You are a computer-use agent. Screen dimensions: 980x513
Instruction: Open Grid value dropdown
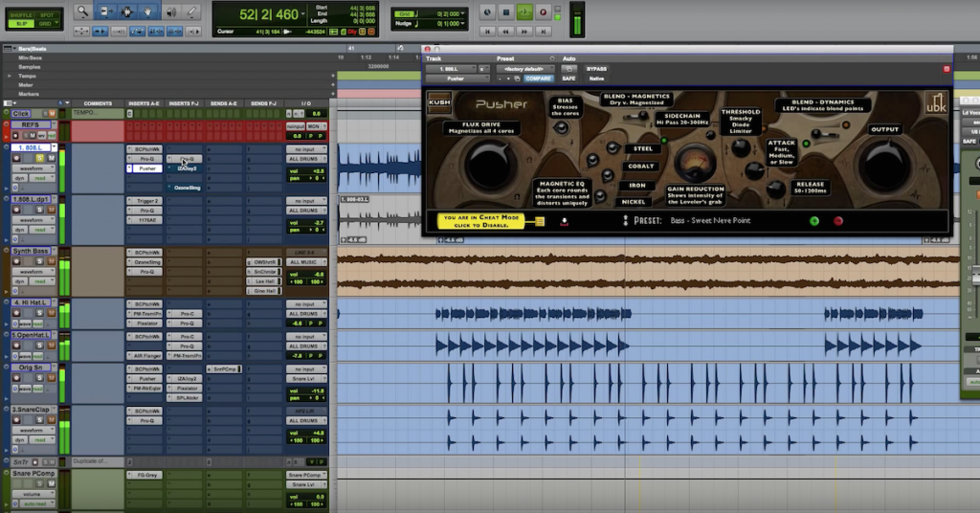tap(463, 13)
